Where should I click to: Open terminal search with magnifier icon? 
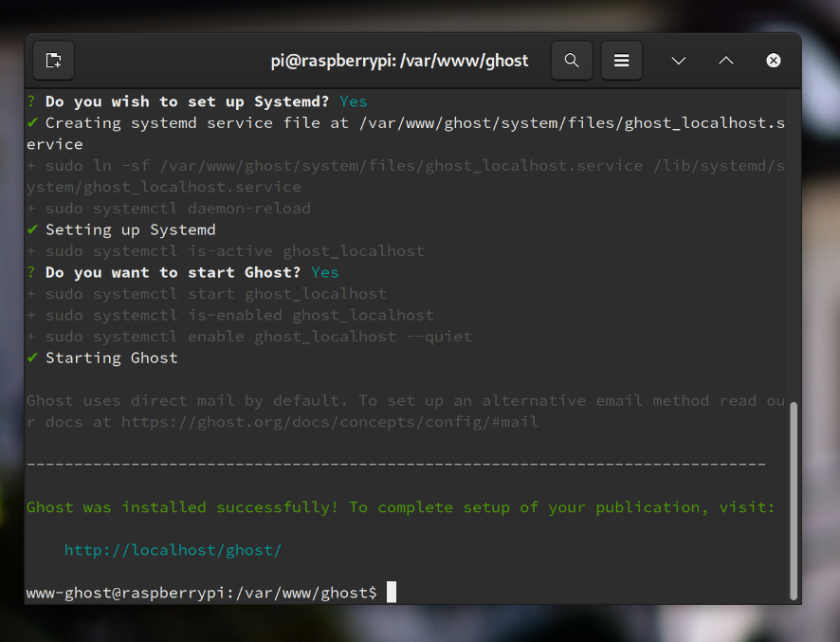click(572, 60)
